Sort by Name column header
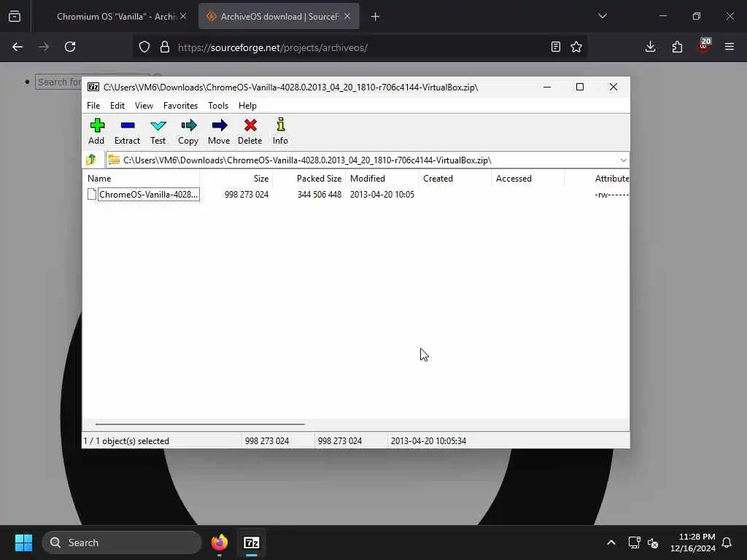 pos(142,179)
